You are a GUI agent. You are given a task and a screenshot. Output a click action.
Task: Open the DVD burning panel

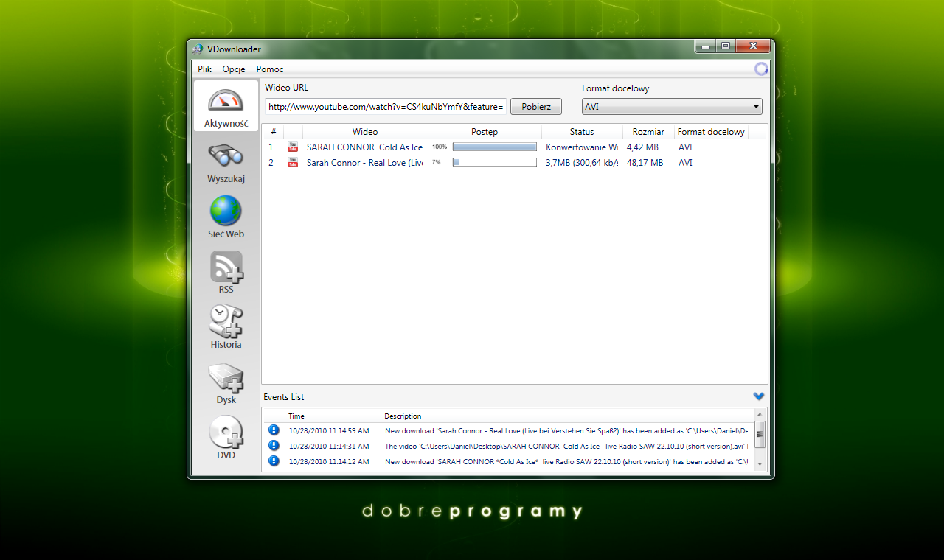pos(226,438)
